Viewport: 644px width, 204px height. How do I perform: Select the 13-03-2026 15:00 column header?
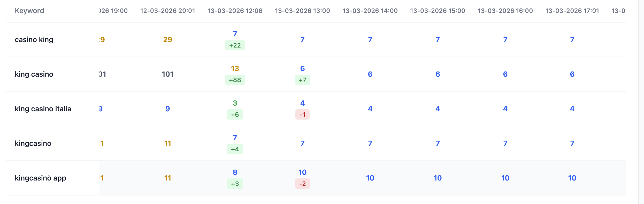point(438,11)
